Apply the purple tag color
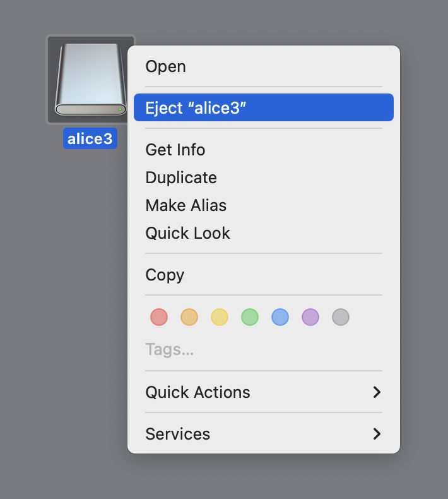Viewport: 448px width, 499px height. click(310, 317)
